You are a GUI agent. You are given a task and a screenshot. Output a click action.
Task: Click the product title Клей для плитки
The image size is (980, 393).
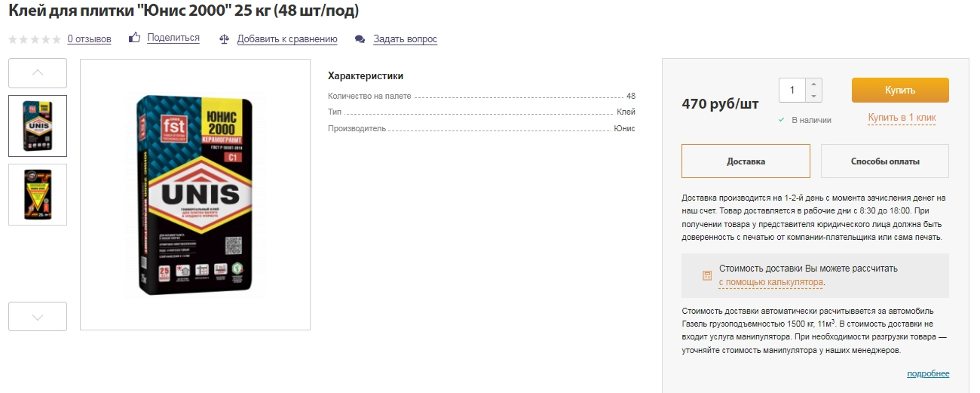click(x=184, y=11)
